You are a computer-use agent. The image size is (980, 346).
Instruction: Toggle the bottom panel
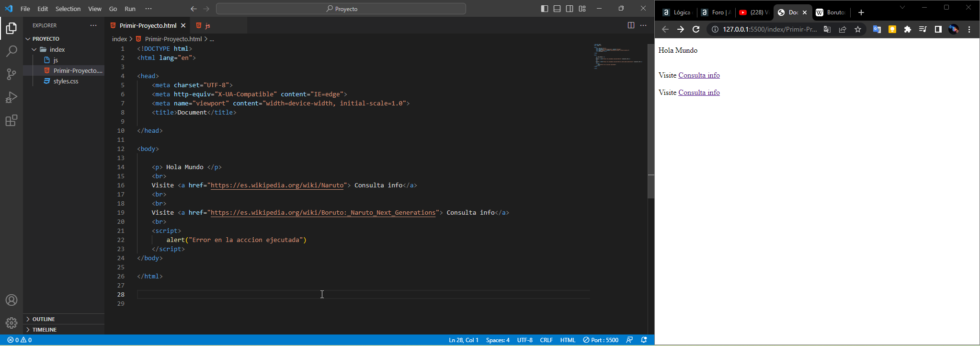pos(557,9)
